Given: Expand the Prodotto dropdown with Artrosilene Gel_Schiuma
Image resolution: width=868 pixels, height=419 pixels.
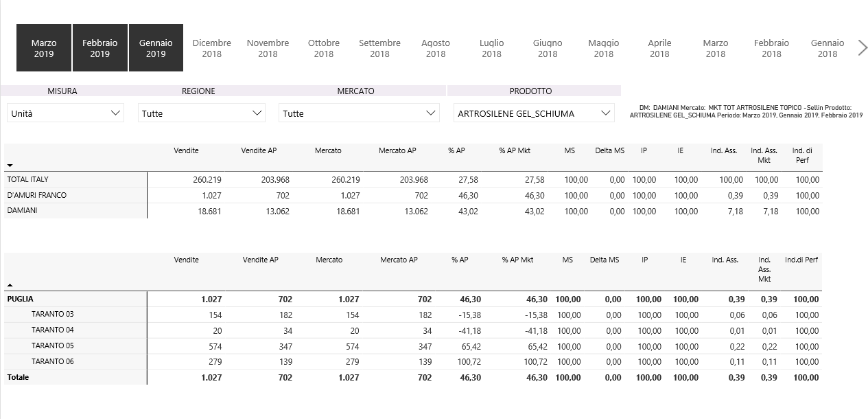Looking at the screenshot, I should (533, 113).
